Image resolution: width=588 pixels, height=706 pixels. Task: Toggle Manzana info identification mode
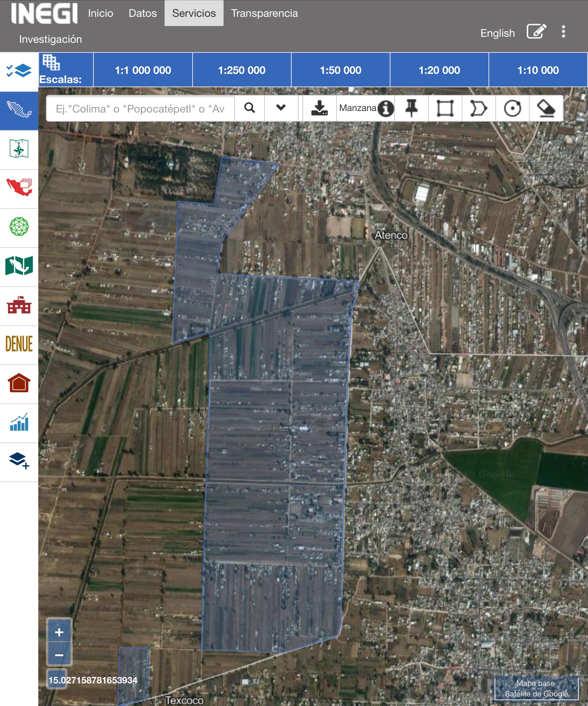click(x=366, y=108)
